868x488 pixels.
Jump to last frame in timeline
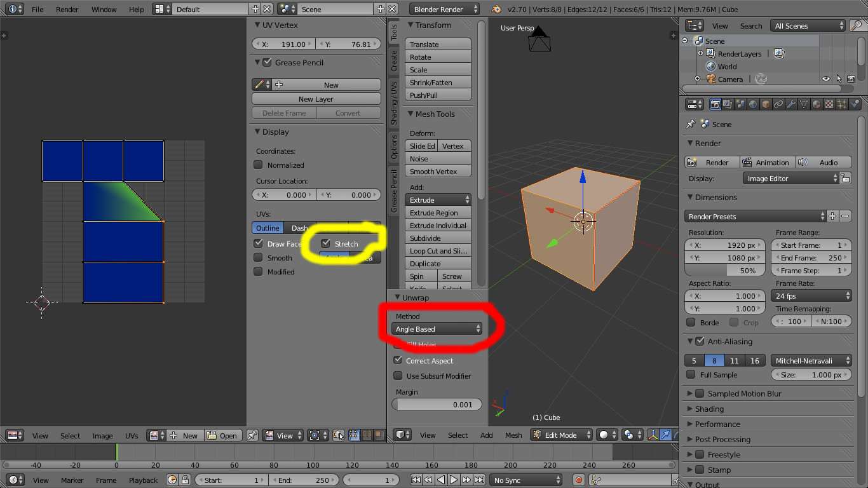(x=479, y=480)
